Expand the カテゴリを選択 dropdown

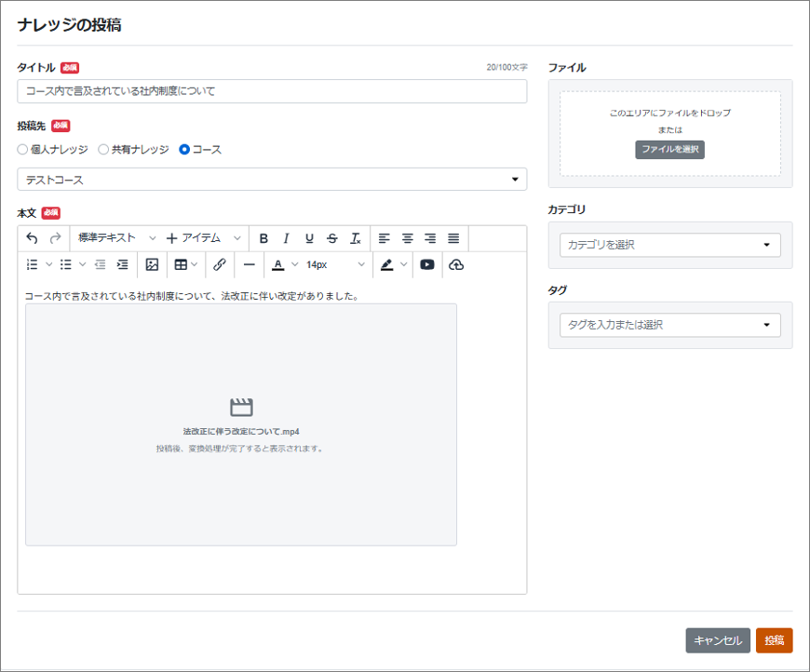coord(669,245)
